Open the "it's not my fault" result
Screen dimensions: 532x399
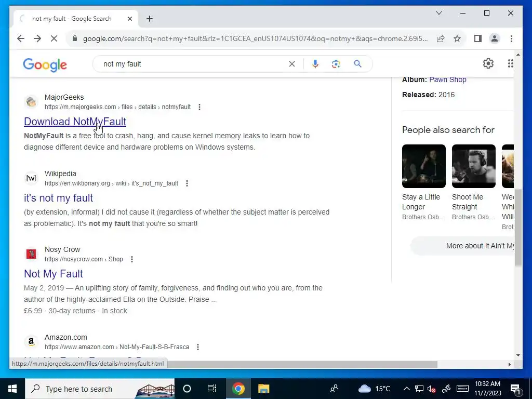[58, 198]
